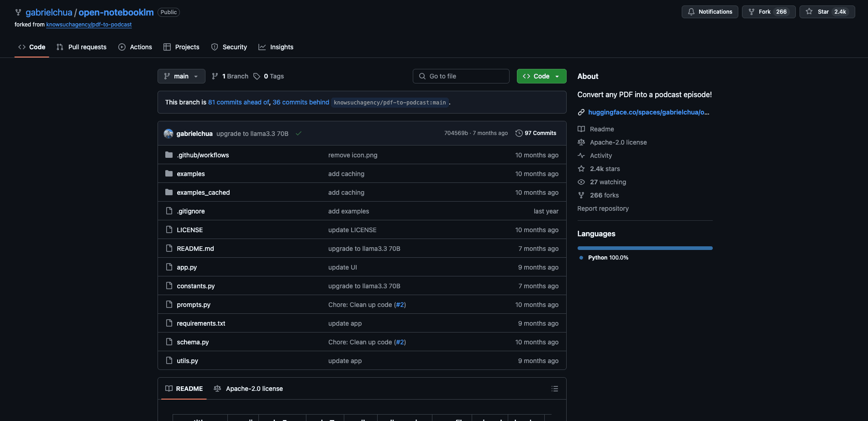View the 27 watching list
This screenshot has width=868, height=421.
coord(608,182)
